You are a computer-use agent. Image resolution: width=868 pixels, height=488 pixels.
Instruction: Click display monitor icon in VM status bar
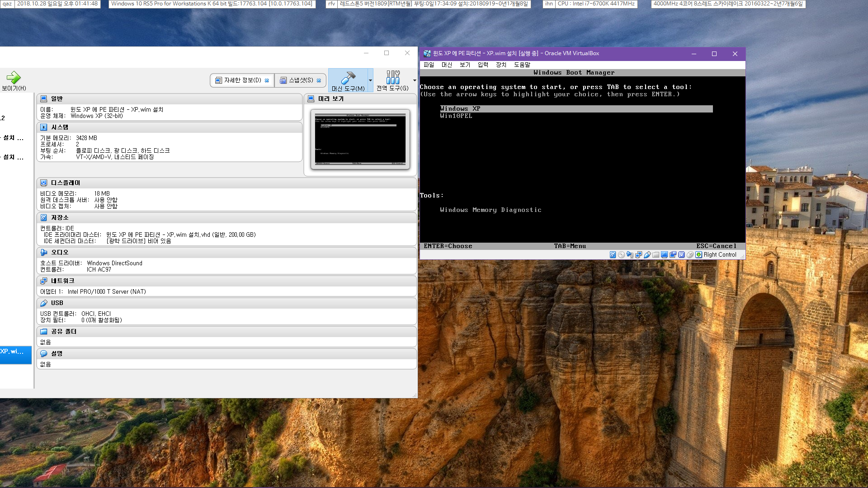coord(665,255)
